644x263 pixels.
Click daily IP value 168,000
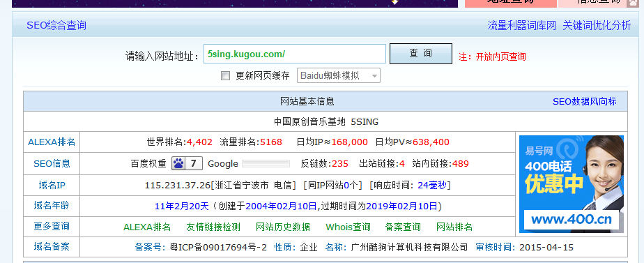click(349, 142)
